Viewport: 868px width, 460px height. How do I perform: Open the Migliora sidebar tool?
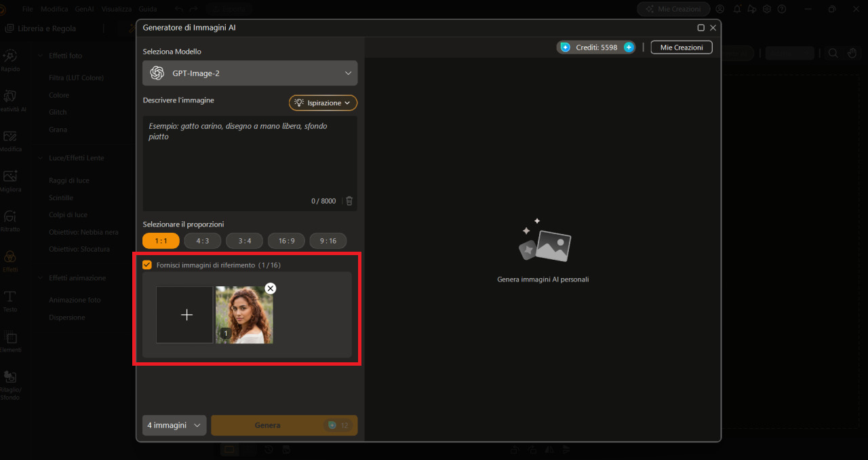pos(10,180)
